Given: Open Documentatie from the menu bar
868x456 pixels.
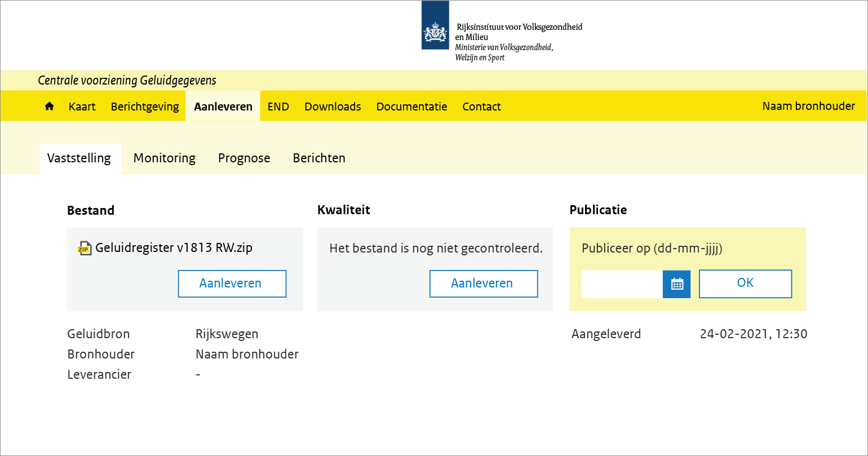Looking at the screenshot, I should (x=411, y=107).
